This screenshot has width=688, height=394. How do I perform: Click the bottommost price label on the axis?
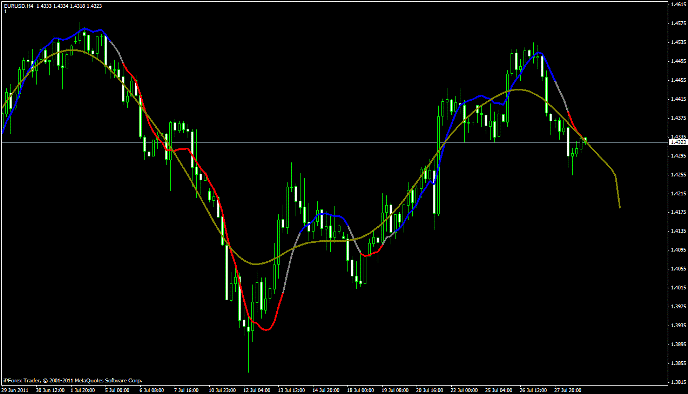pyautogui.click(x=678, y=382)
